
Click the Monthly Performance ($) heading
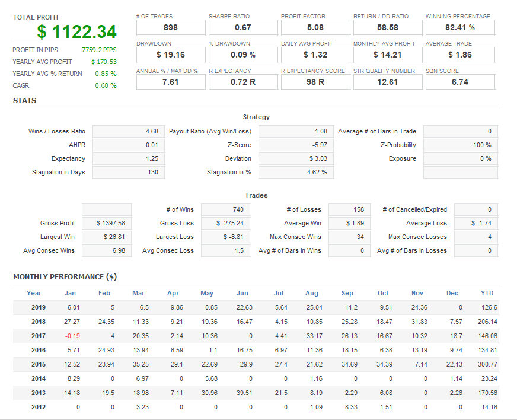pyautogui.click(x=65, y=277)
